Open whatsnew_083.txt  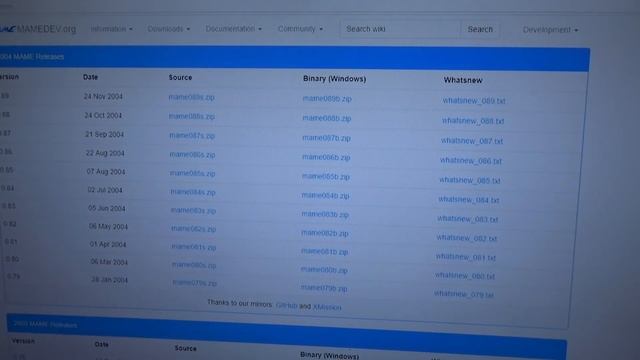pos(467,219)
